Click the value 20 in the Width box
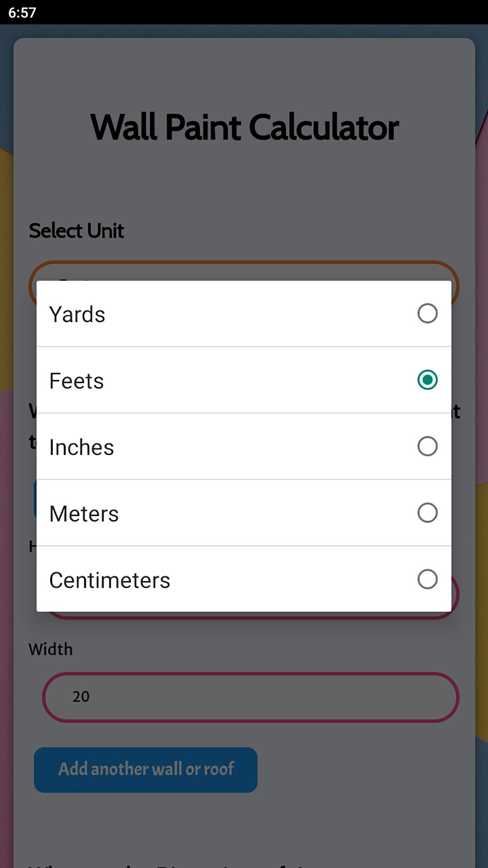Viewport: 488px width, 868px height. [x=81, y=697]
